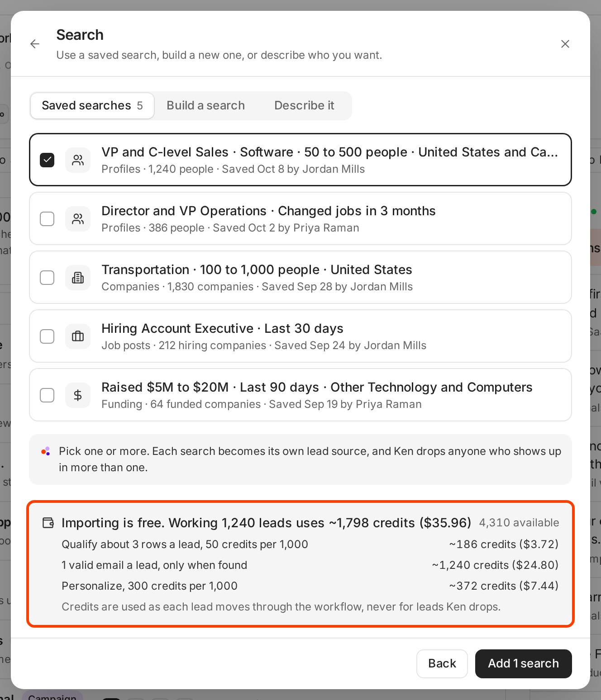
Task: Check the Director and VP Operations search
Action: [47, 219]
